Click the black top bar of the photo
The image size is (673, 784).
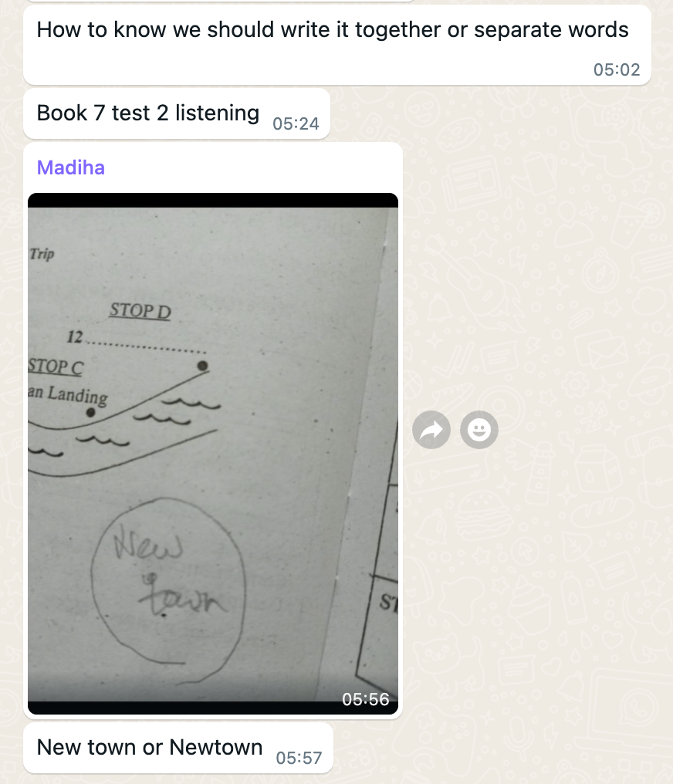[213, 200]
